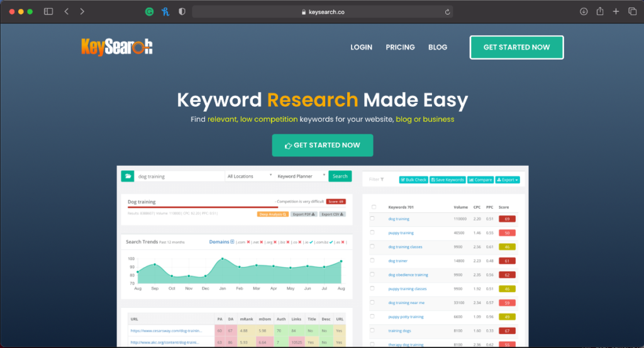
Task: Click the check mark next to .com.bz
Action: (331, 242)
